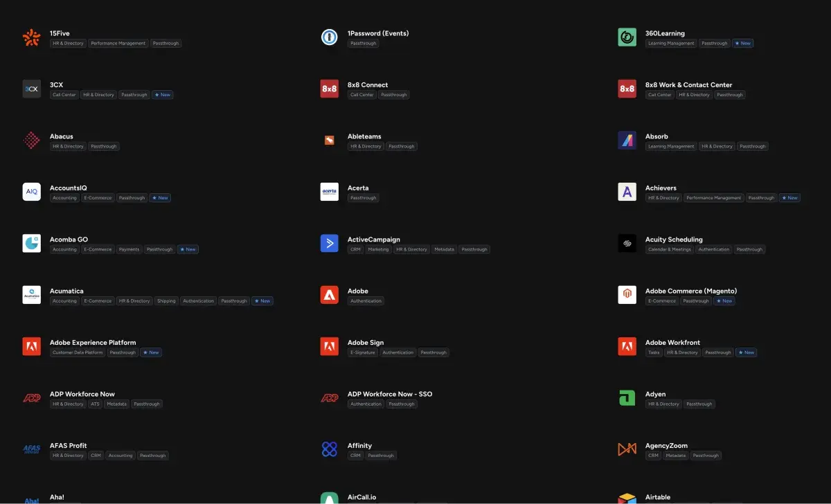The width and height of the screenshot is (831, 504).
Task: Click the Adobe logo icon next to Authentication
Action: tap(330, 295)
